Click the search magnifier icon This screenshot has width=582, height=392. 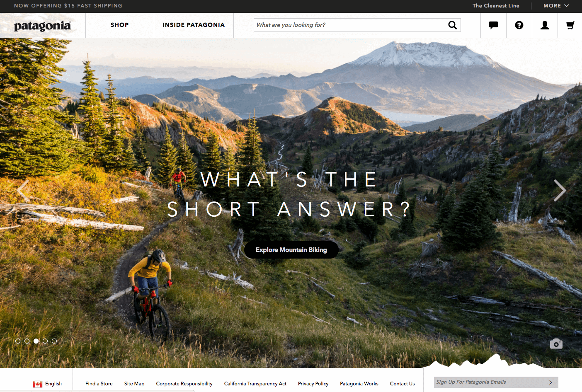452,25
